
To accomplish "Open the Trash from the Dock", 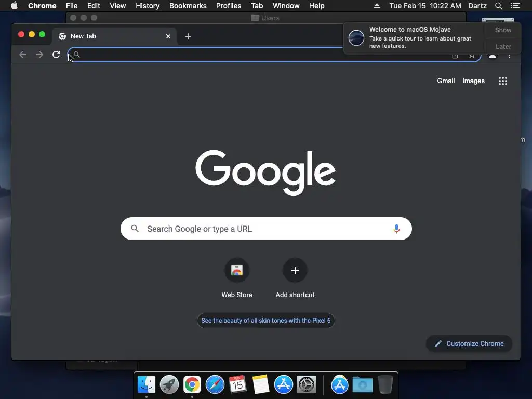I will [385, 384].
